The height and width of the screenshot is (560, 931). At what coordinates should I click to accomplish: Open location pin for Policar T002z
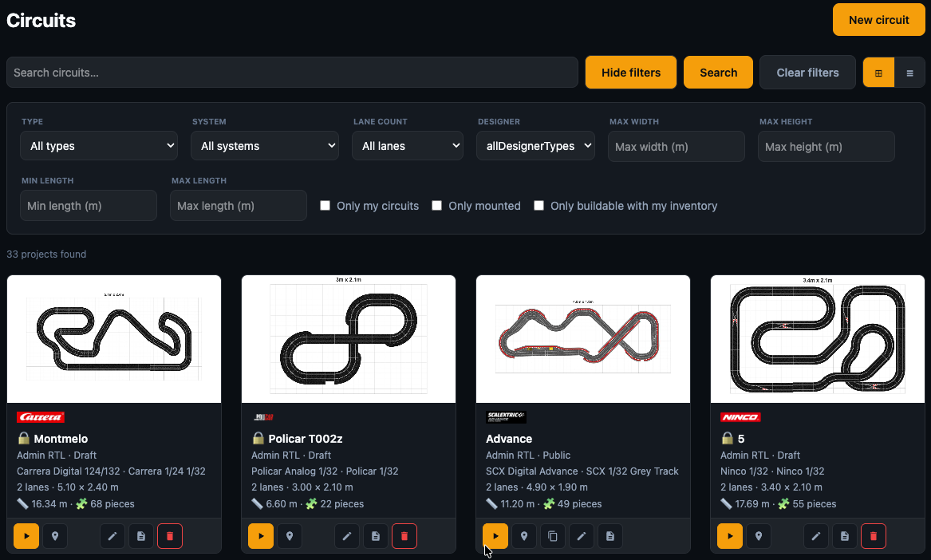pyautogui.click(x=289, y=536)
